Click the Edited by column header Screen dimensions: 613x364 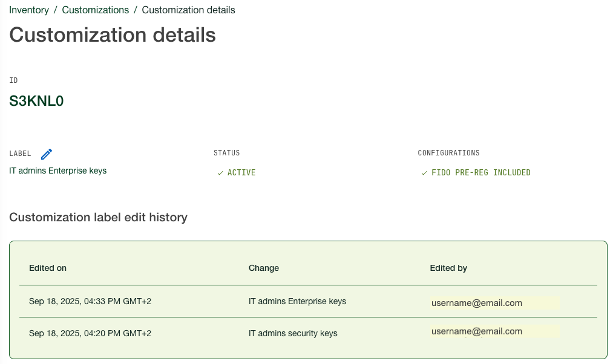[x=448, y=268]
